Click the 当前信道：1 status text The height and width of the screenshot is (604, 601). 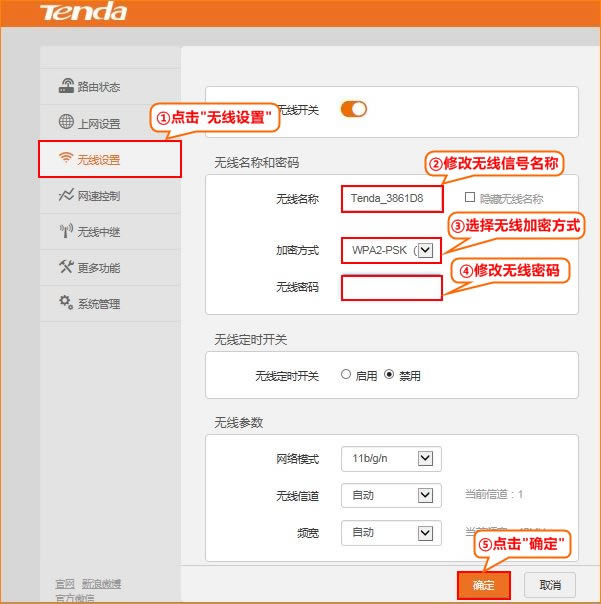494,494
